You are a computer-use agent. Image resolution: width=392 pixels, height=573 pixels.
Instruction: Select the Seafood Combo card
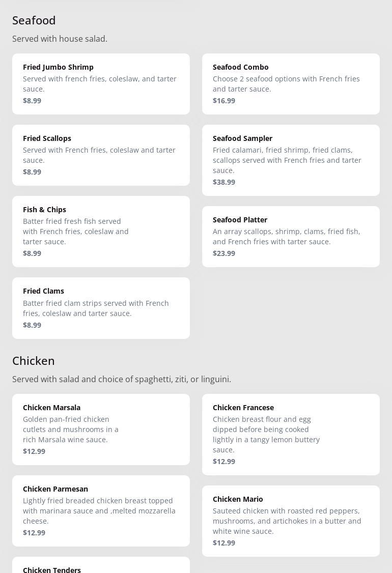pos(291,83)
